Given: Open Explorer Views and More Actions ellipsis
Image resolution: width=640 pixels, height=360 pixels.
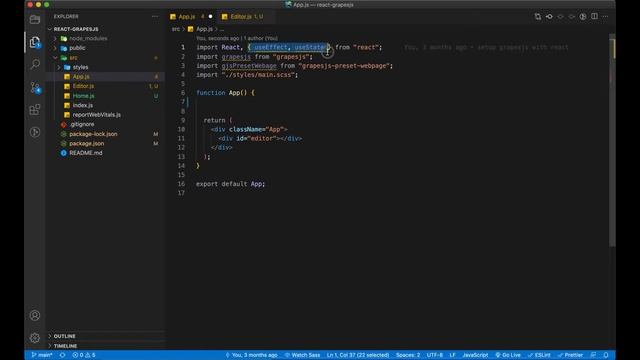Looking at the screenshot, I should 155,16.
